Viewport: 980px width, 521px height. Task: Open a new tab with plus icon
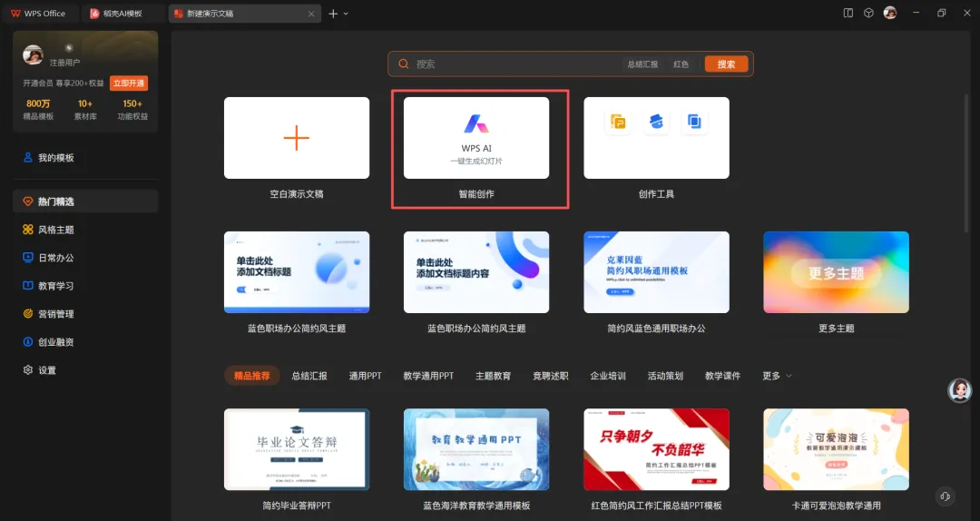[x=333, y=14]
